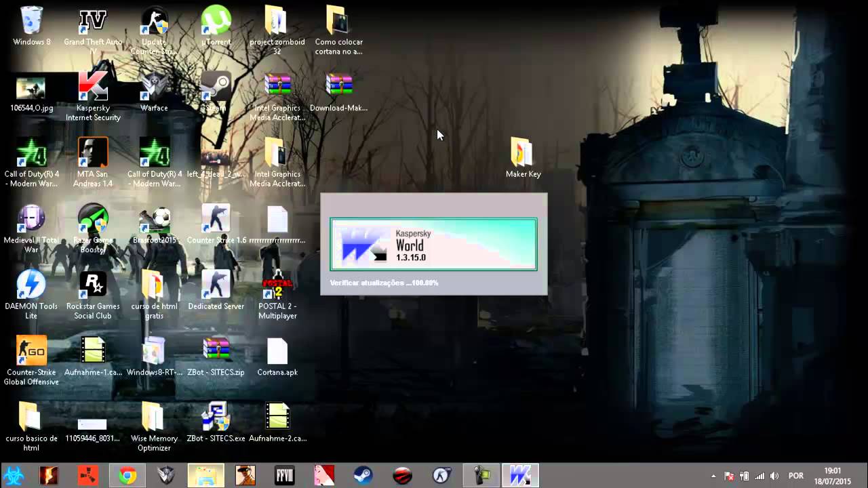Viewport: 868px width, 488px height.
Task: Open DAEMON Tools Lite shortcut
Action: 31,285
